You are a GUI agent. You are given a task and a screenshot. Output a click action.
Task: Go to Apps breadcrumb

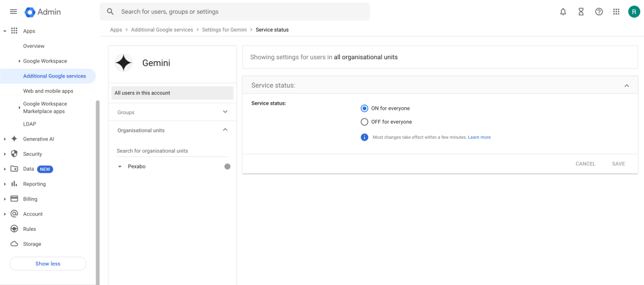[116, 30]
